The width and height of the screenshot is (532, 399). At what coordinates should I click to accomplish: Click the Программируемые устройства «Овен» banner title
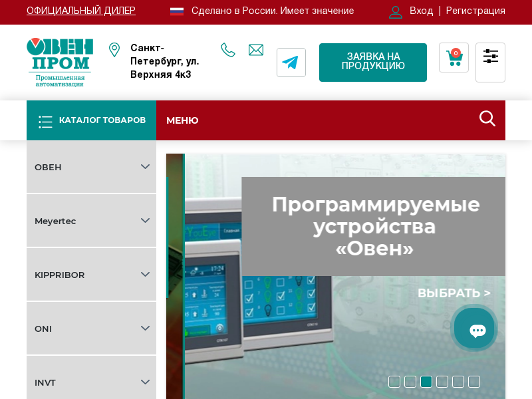coord(376,226)
